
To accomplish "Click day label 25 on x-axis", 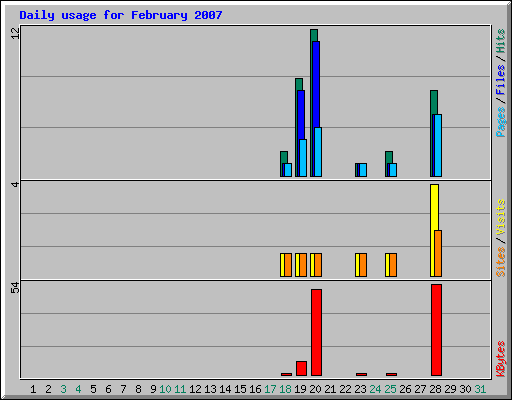I will tap(390, 389).
